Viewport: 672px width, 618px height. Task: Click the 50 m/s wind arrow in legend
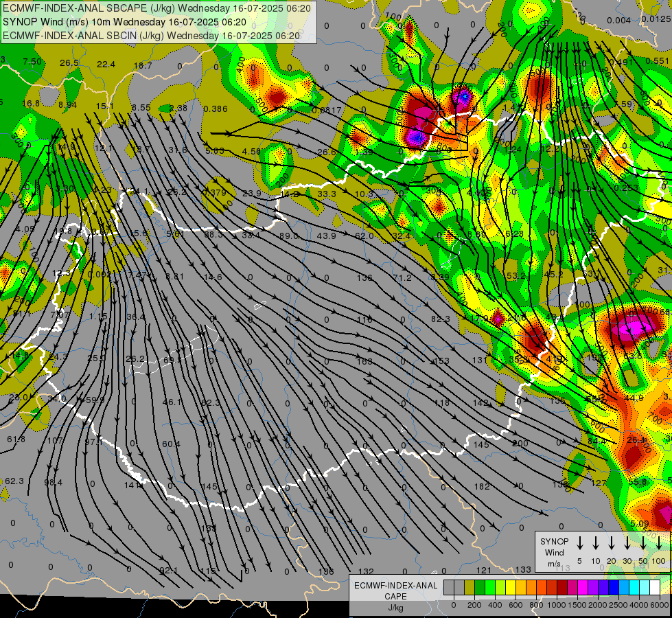[x=643, y=542]
